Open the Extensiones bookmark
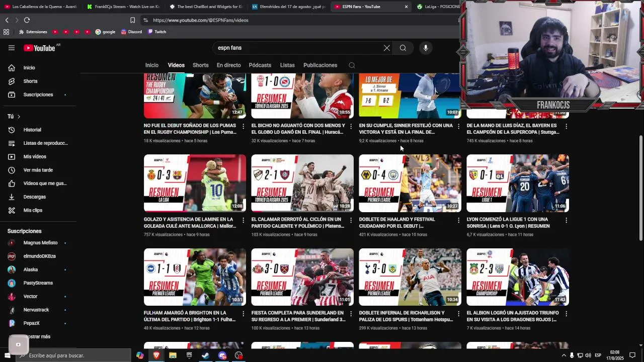 click(33, 32)
